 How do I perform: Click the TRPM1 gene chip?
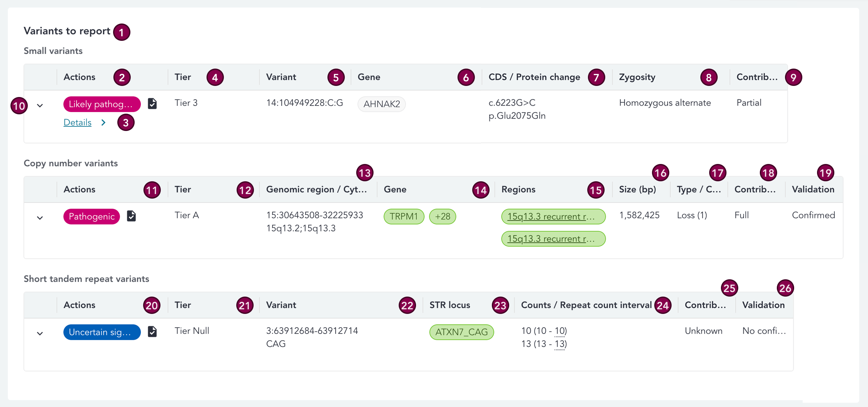[x=404, y=216]
